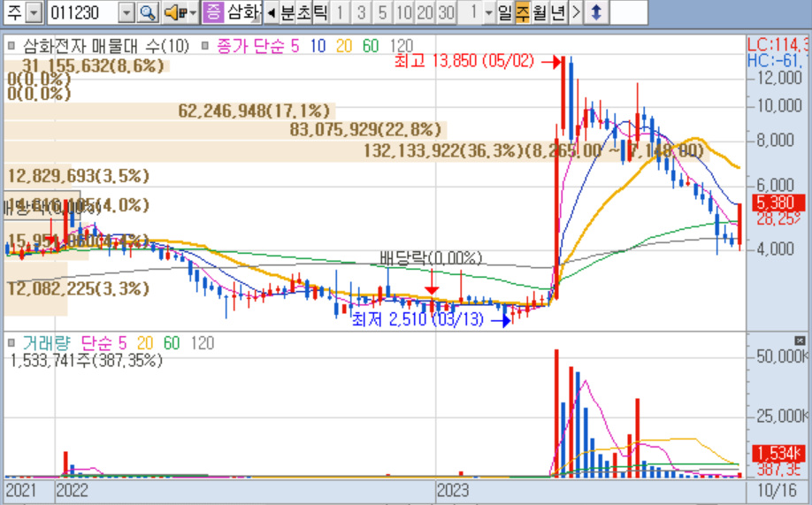This screenshot has width=812, height=505.
Task: Expand the speaker icon dropdown arrow
Action: (x=193, y=13)
